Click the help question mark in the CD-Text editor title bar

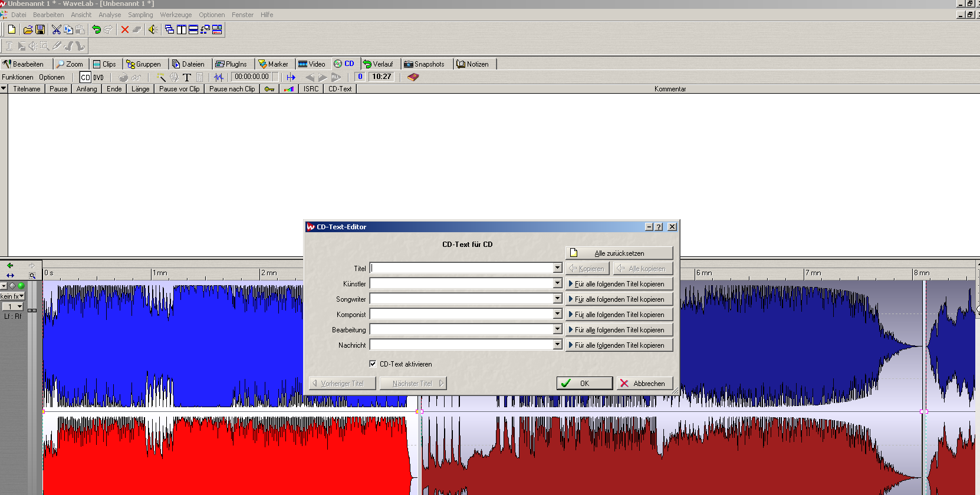[x=659, y=227]
